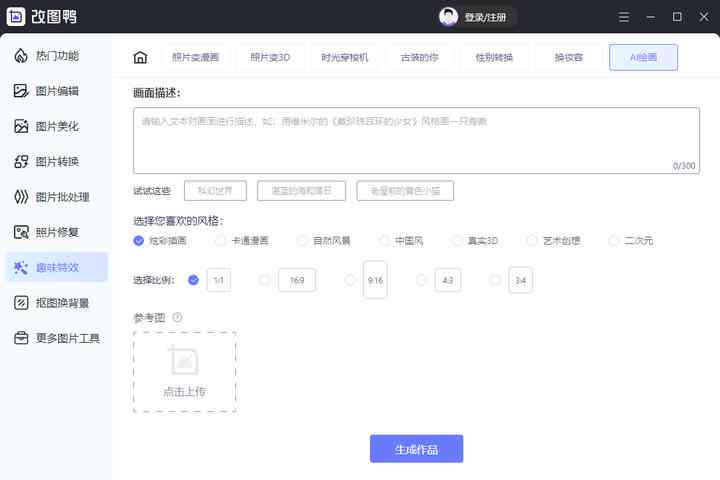
Task: Choose the 1:1 ratio radio button
Action: click(193, 280)
